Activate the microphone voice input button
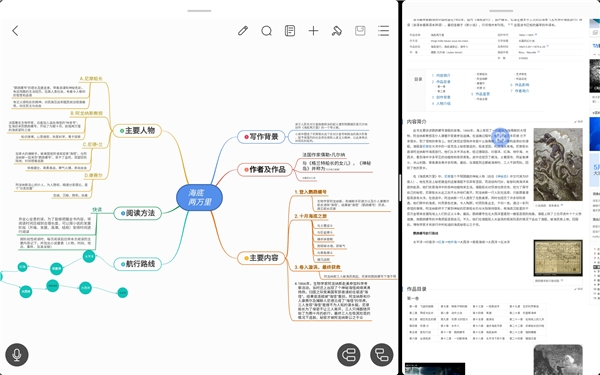The height and width of the screenshot is (375, 600). point(17,355)
